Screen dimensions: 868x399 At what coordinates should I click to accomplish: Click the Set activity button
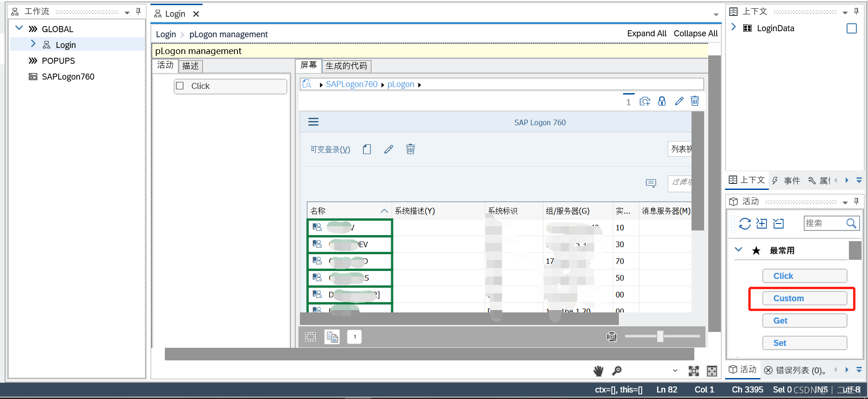click(x=805, y=343)
